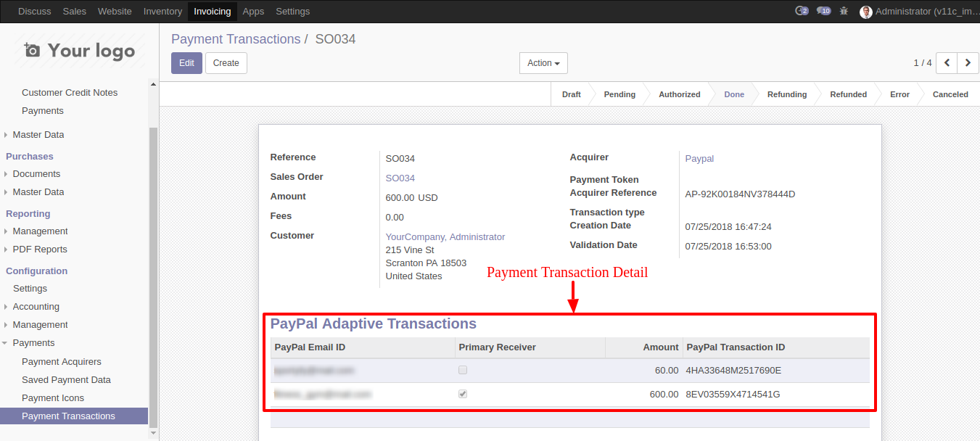Viewport: 980px width, 441px height.
Task: Set status to Authorized
Action: [680, 94]
